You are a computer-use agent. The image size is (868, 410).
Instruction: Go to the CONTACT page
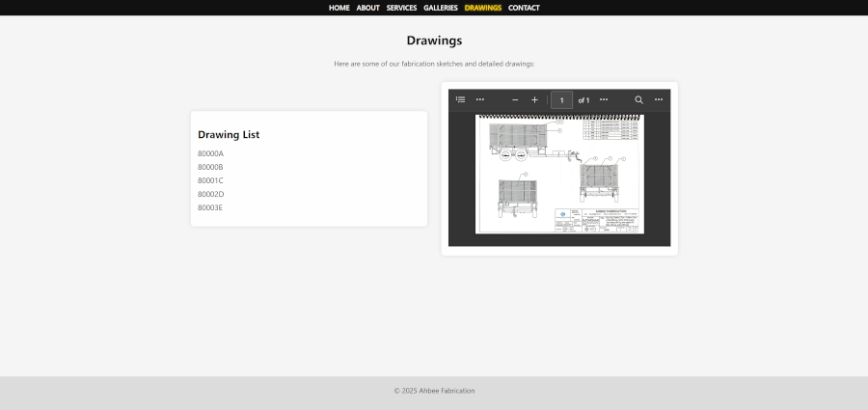coord(524,8)
